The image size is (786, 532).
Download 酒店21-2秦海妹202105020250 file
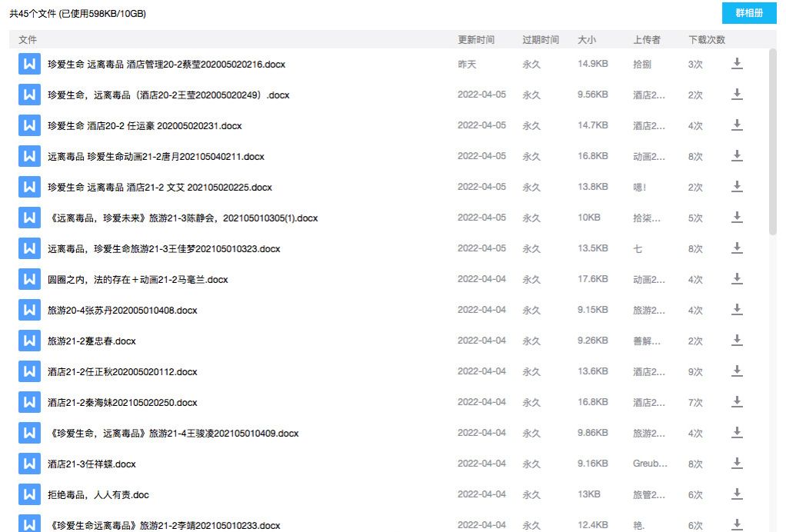tap(737, 402)
